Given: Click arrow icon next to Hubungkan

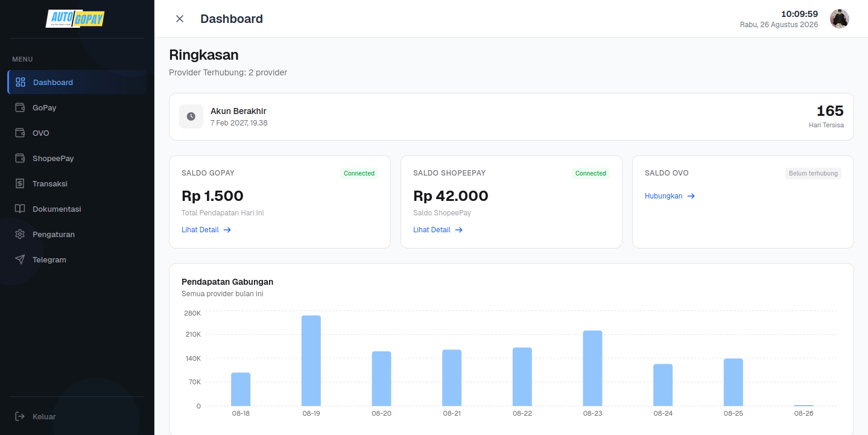Looking at the screenshot, I should [x=691, y=196].
